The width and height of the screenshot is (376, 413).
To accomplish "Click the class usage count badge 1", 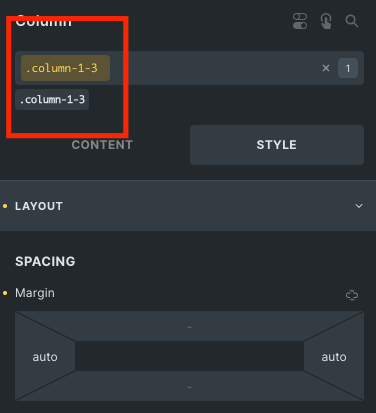I will coord(348,68).
